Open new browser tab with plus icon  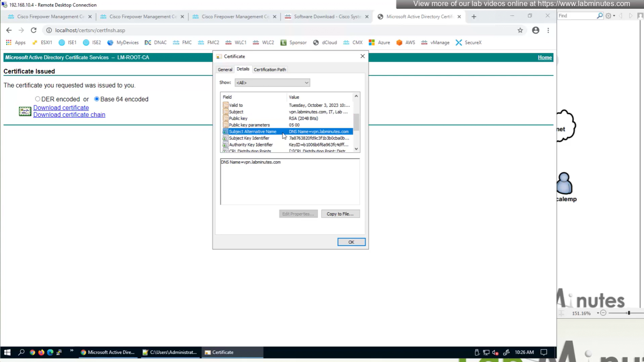(x=474, y=17)
